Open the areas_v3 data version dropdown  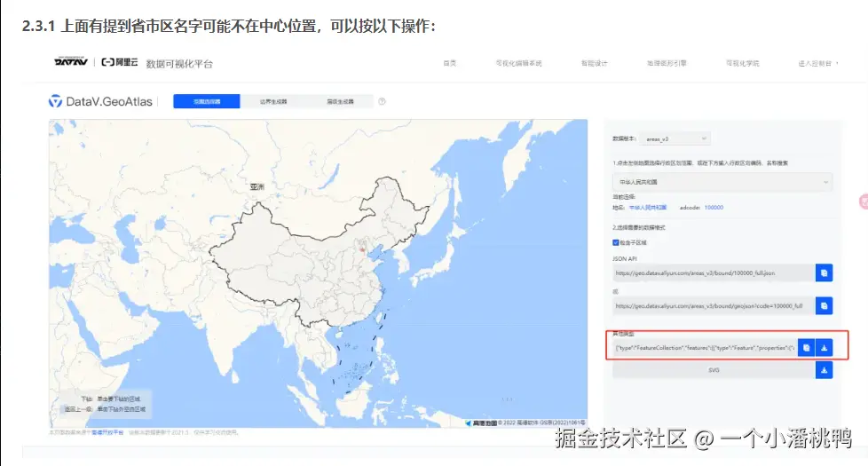(675, 139)
